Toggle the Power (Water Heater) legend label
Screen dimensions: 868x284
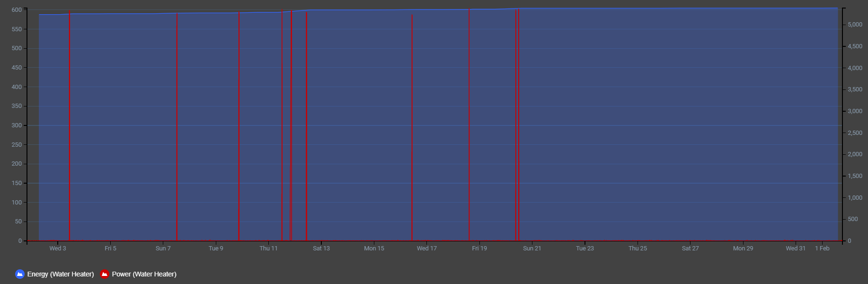[144, 274]
